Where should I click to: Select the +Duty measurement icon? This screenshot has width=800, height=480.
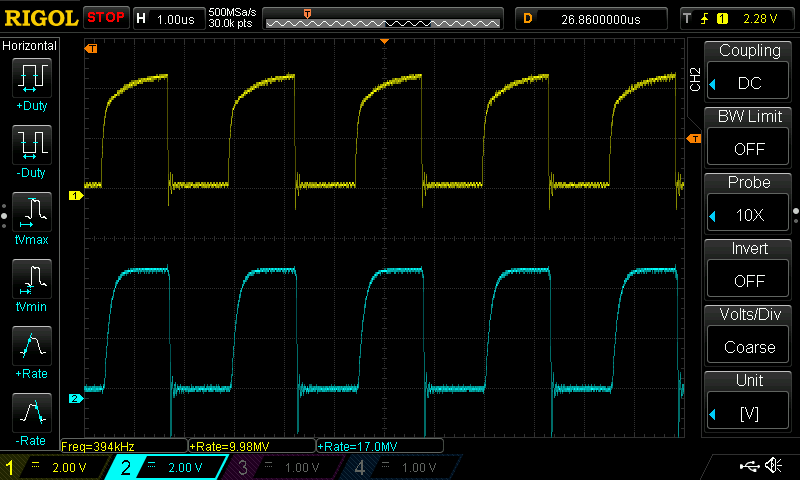pyautogui.click(x=32, y=78)
